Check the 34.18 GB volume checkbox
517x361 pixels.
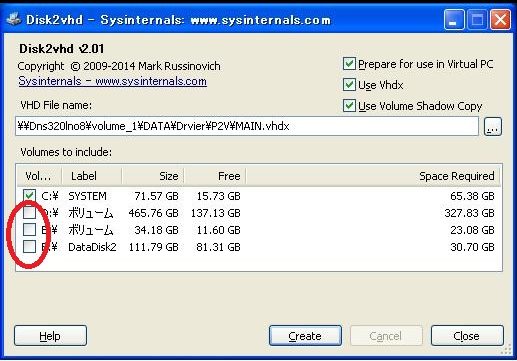29,230
